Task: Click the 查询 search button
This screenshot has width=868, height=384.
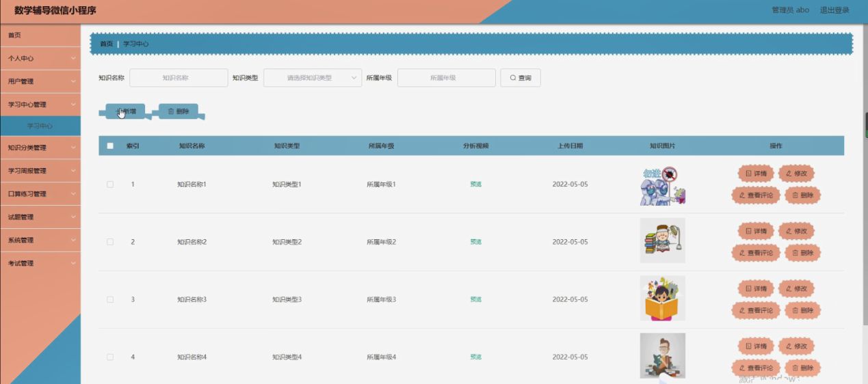Action: coord(521,78)
